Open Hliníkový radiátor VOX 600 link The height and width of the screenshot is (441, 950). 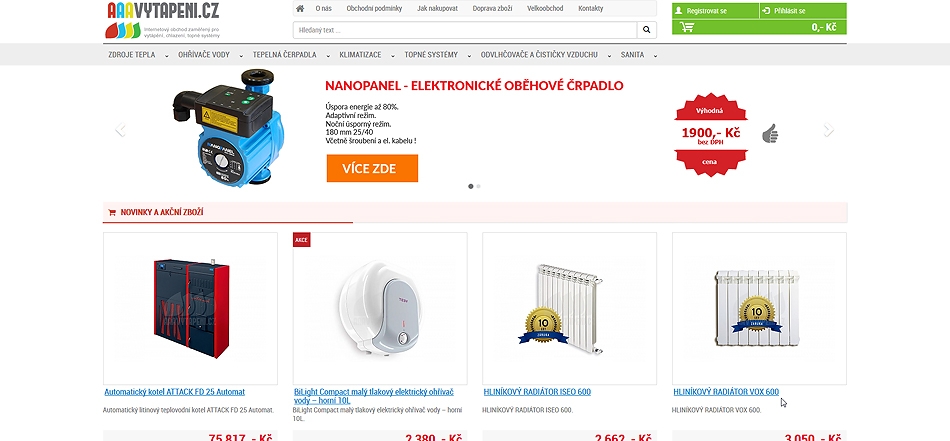click(x=726, y=392)
